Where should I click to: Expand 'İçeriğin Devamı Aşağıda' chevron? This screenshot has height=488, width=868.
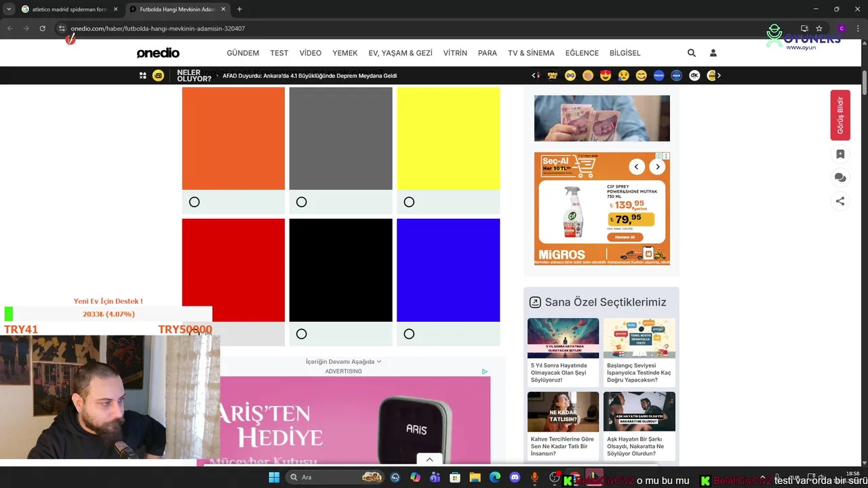coord(379,362)
